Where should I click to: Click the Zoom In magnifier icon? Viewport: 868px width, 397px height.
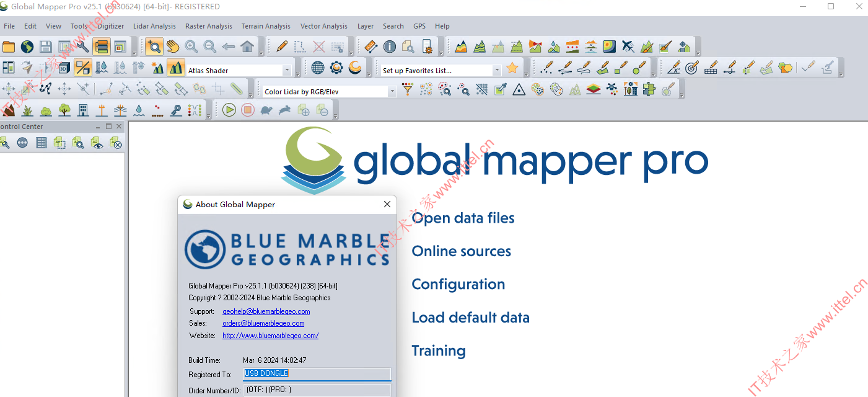click(191, 47)
